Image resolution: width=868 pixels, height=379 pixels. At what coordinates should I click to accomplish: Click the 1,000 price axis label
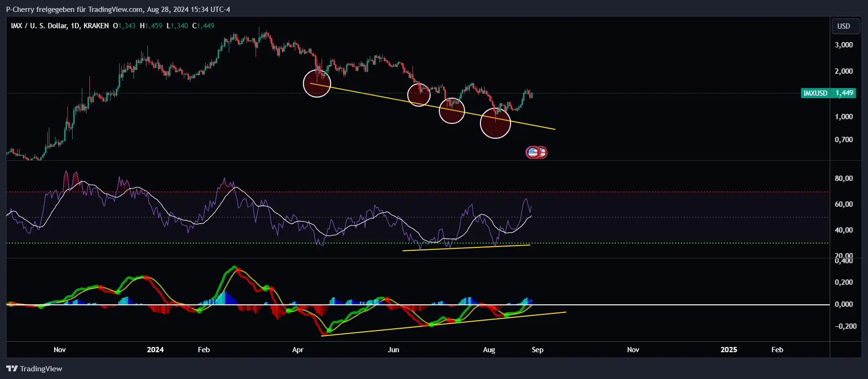pos(844,117)
